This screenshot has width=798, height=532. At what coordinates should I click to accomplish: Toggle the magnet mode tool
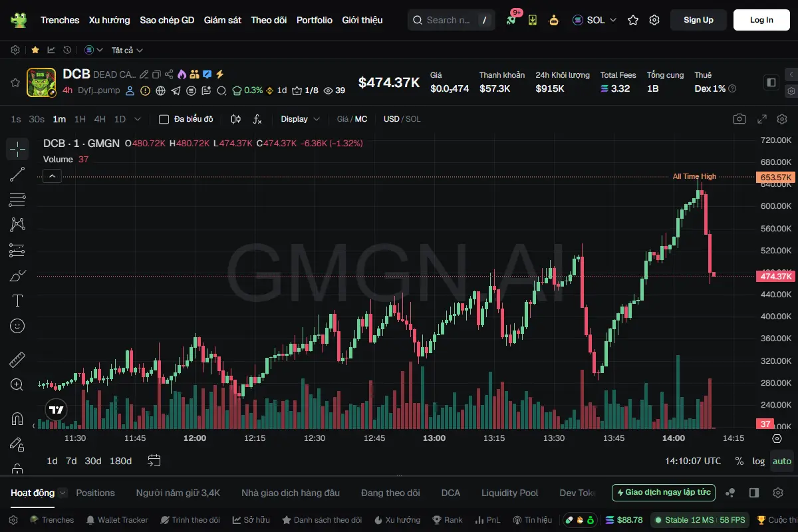click(17, 419)
